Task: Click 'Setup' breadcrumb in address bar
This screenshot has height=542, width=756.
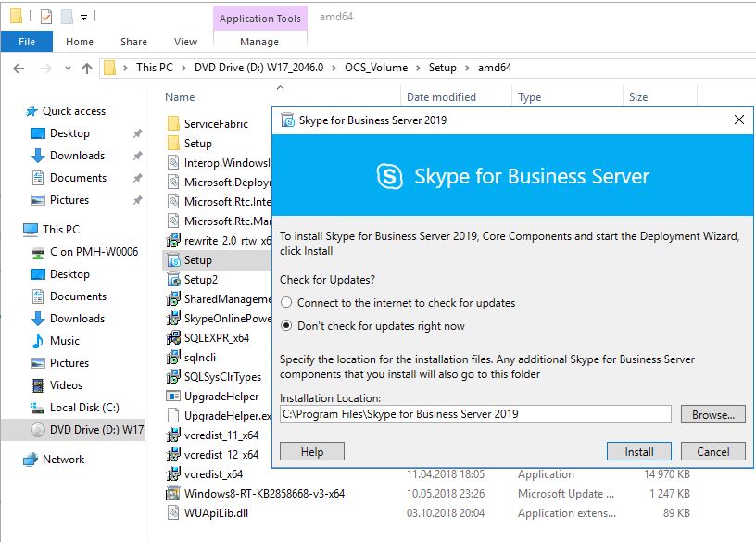Action: pos(443,68)
